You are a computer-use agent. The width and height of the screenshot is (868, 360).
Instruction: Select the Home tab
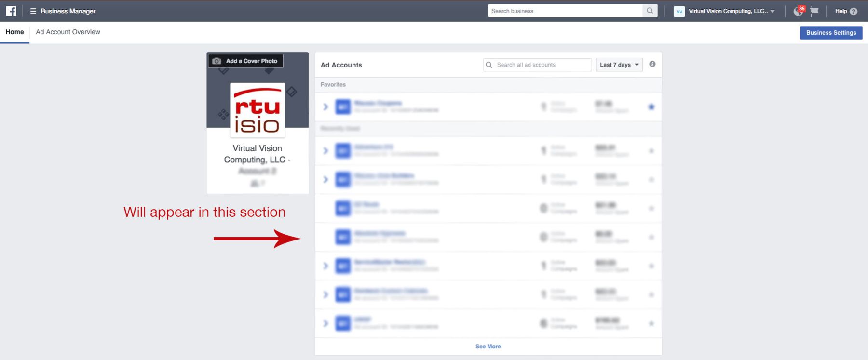tap(14, 32)
